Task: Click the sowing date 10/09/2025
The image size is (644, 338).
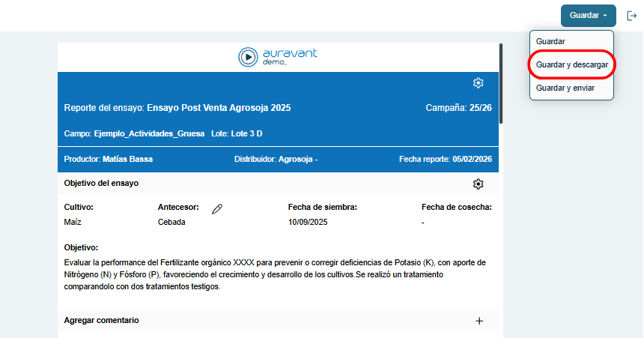Action: [308, 222]
